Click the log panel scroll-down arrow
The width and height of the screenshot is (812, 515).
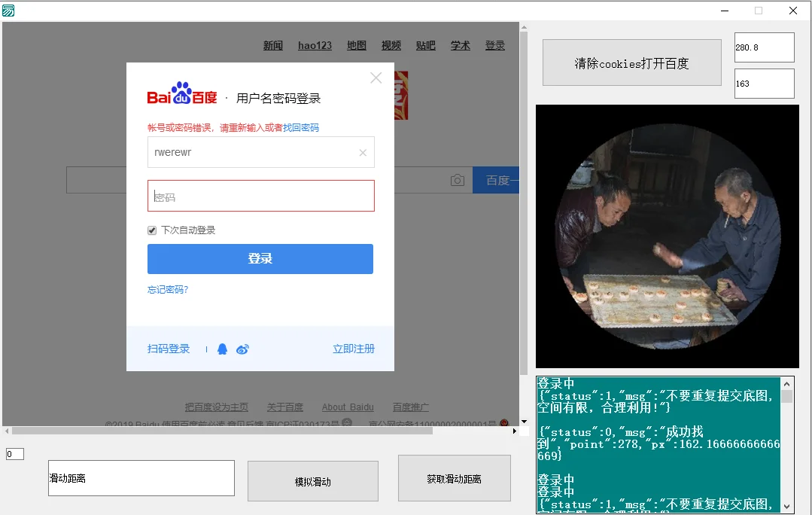click(x=786, y=507)
